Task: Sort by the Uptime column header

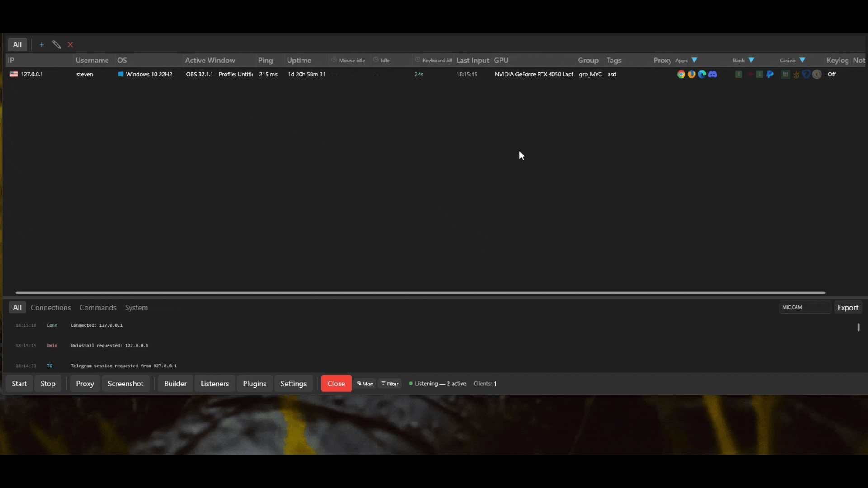Action: [299, 60]
